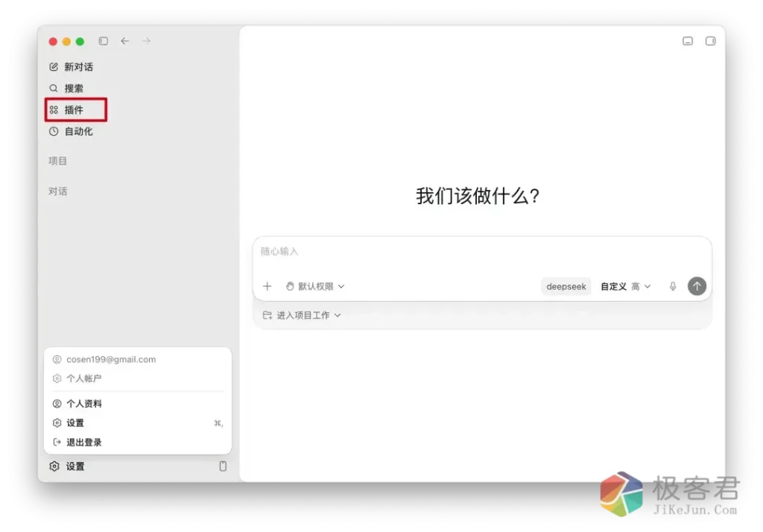The image size is (763, 532).
Task: Go forward with the right arrow
Action: click(147, 41)
